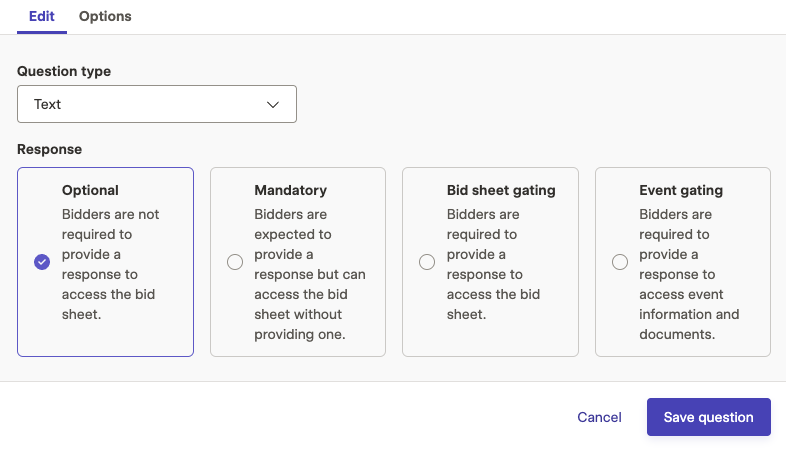Viewport: 786px width, 450px height.
Task: Click the Save question button
Action: pos(709,417)
